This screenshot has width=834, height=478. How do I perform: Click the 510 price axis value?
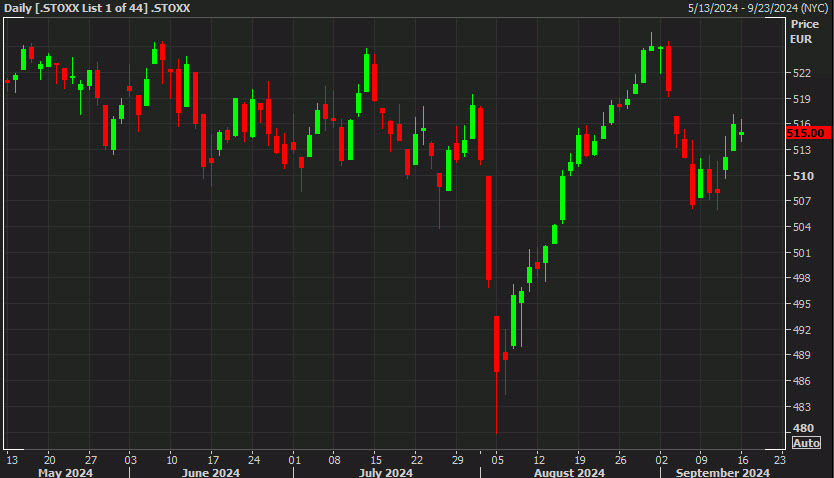803,175
